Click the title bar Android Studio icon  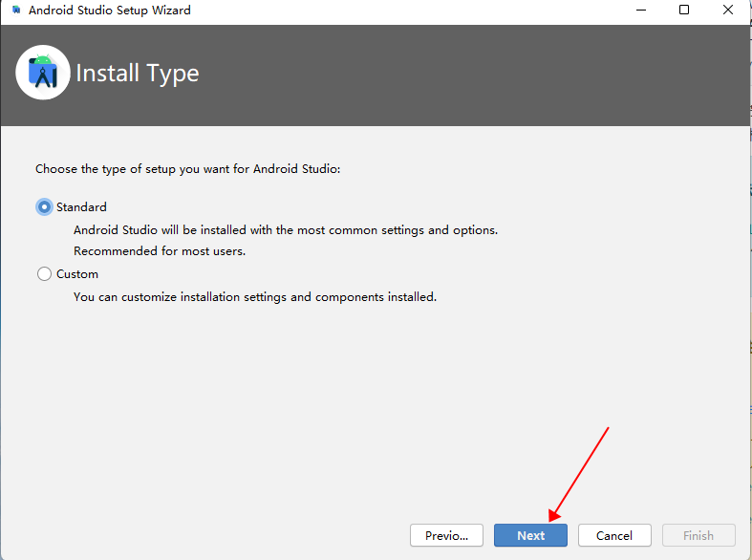[x=16, y=10]
